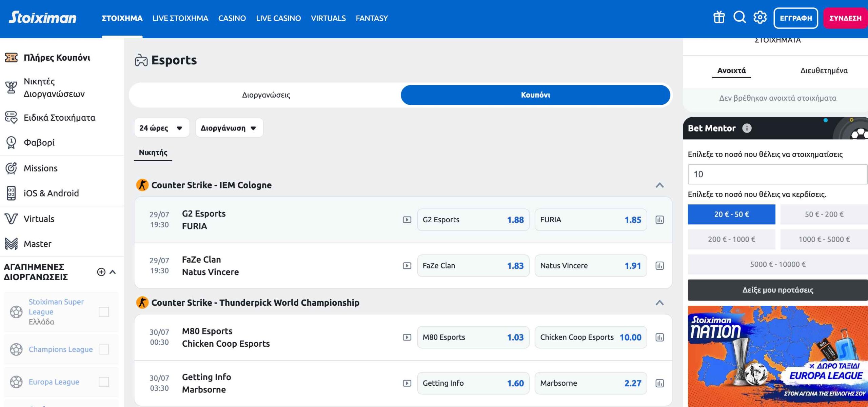Bet on Chicken Coop Esports at 10.00

(591, 337)
